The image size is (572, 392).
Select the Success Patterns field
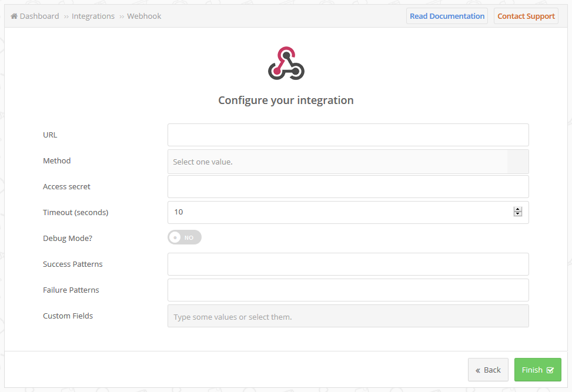[x=348, y=264]
